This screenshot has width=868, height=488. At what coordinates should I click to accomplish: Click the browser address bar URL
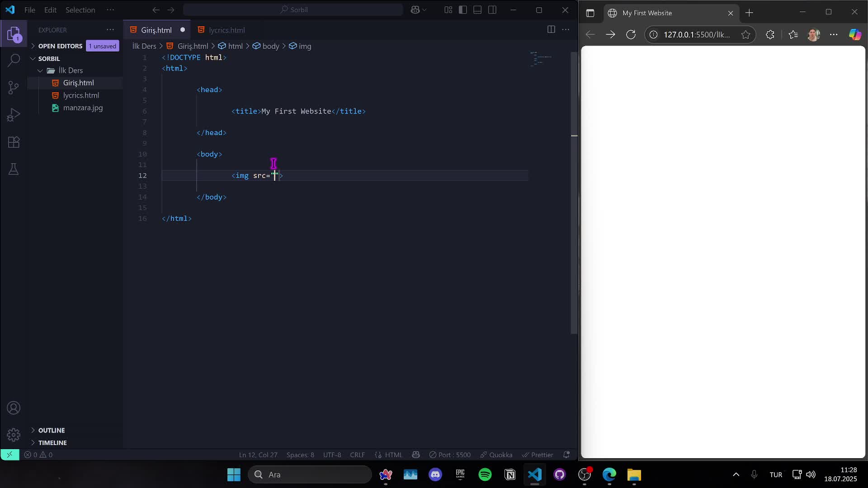click(x=696, y=34)
